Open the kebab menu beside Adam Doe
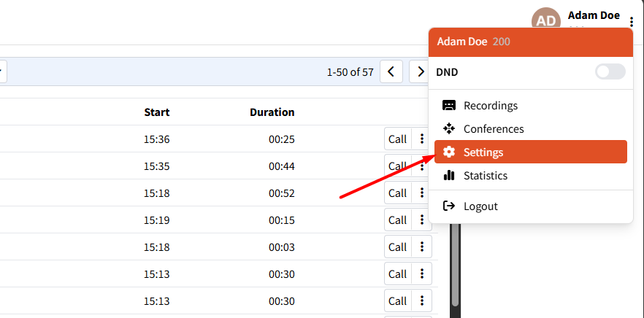 631,22
